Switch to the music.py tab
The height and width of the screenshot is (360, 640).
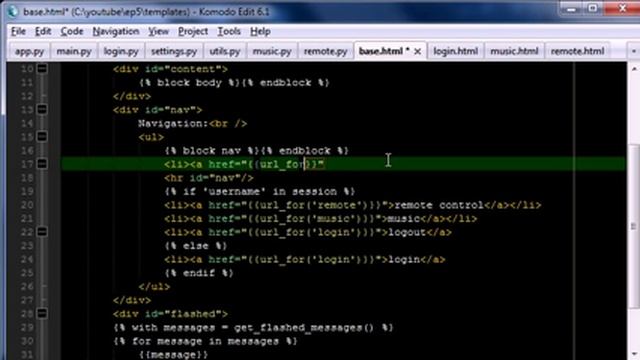tap(272, 51)
